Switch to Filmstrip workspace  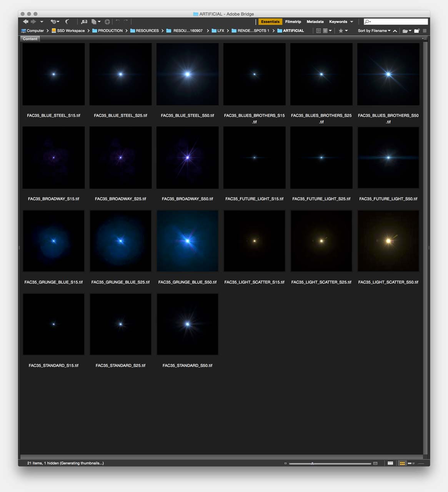293,22
